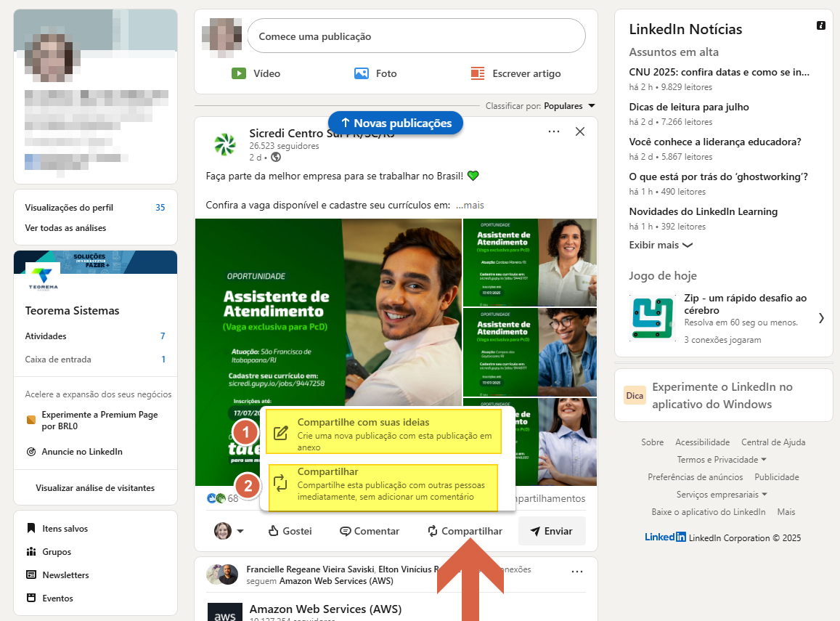Click the Novas publicações button
840x621 pixels.
point(396,123)
